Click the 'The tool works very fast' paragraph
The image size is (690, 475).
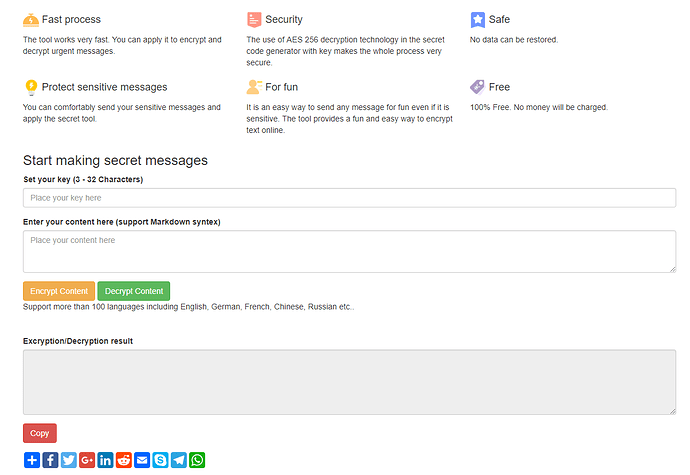(x=122, y=45)
